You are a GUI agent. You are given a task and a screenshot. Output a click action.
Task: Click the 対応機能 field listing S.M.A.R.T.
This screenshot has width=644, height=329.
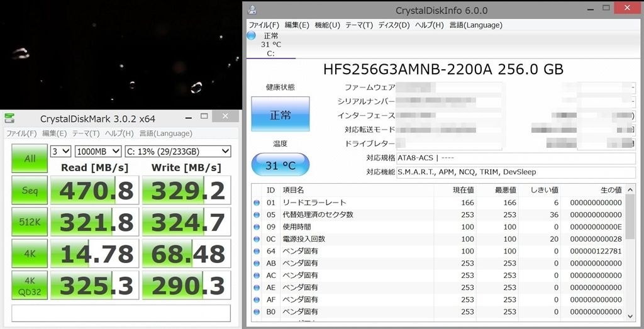tap(516, 172)
